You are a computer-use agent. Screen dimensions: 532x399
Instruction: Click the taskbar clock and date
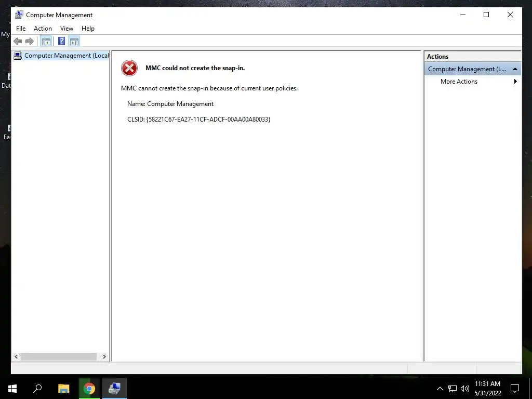487,389
